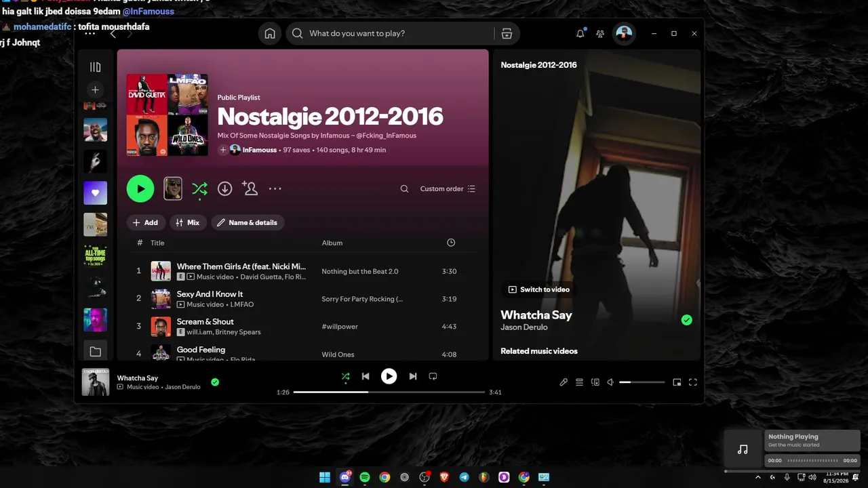Open 'Nothing but the Beat 2.0' album

[360, 271]
